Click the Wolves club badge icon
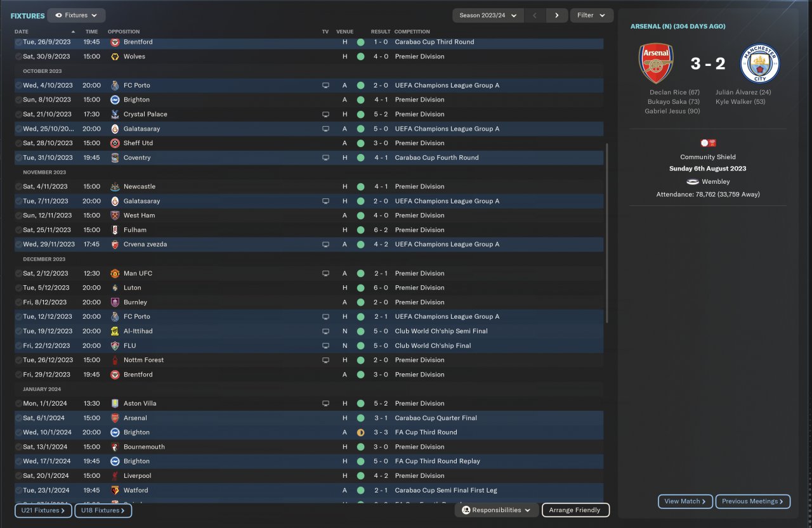 click(115, 56)
